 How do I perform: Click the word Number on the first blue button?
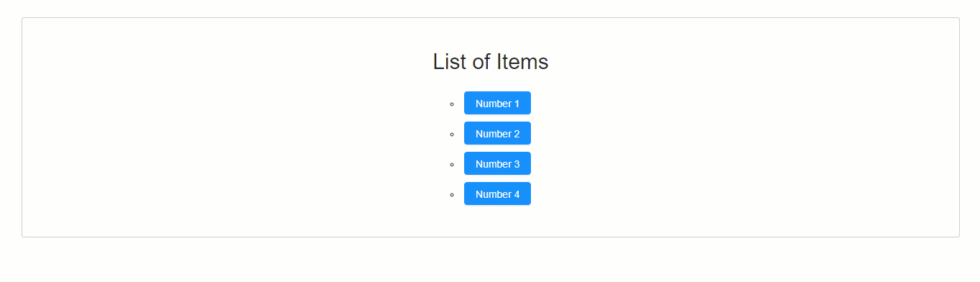click(493, 104)
